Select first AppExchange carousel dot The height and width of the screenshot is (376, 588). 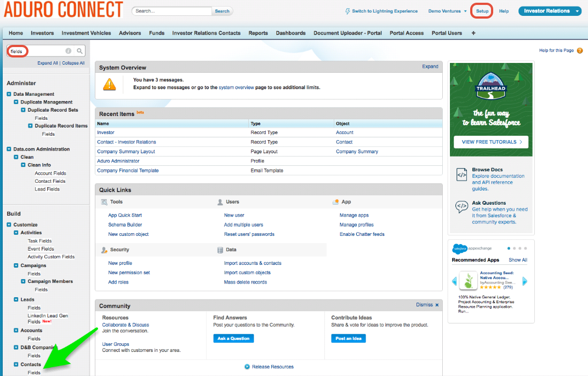(x=509, y=248)
